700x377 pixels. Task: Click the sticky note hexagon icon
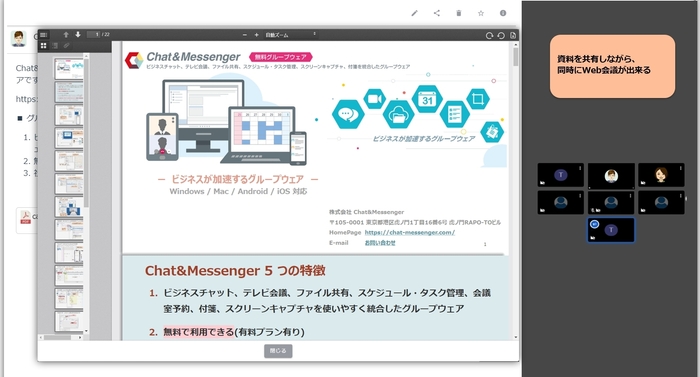tap(492, 132)
